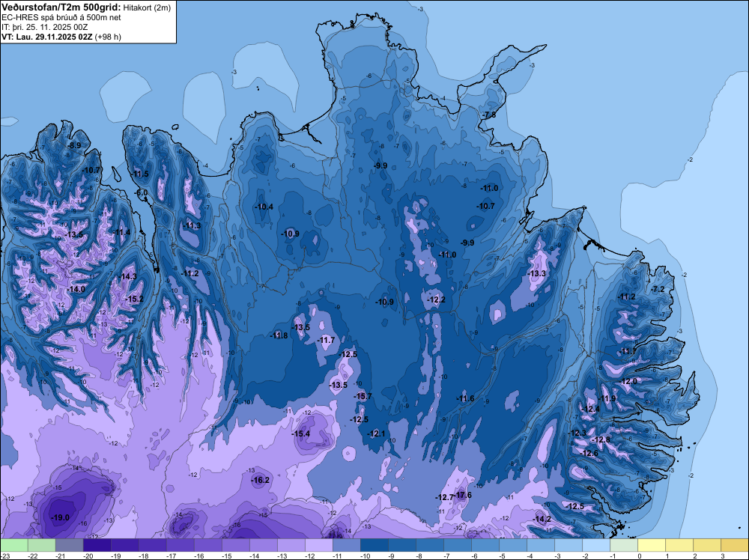
Task: Click the -7.2 temperature label on map
Action: pyautogui.click(x=658, y=289)
